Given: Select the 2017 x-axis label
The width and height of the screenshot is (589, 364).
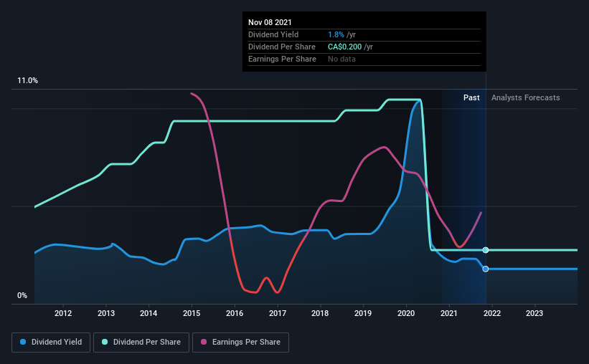Looking at the screenshot, I should coord(278,313).
